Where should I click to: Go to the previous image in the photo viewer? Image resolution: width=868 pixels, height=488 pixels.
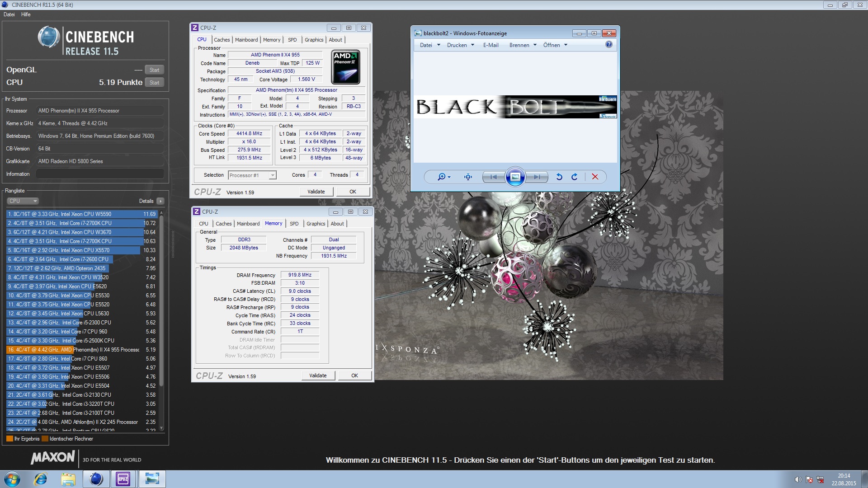494,177
